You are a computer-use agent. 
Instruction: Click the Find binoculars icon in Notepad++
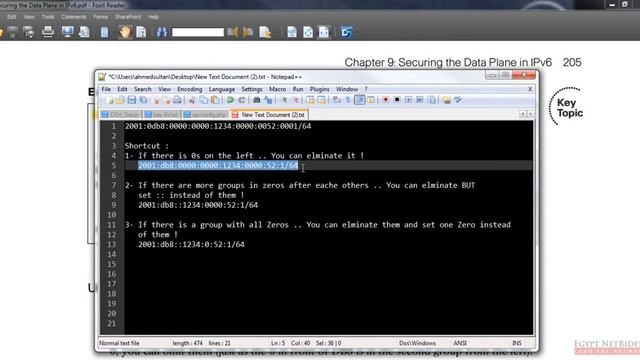pos(257,100)
